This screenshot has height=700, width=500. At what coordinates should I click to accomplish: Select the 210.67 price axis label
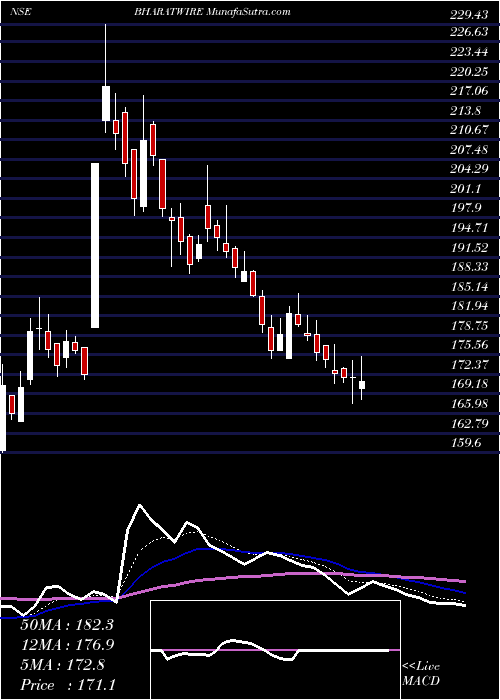pyautogui.click(x=469, y=130)
